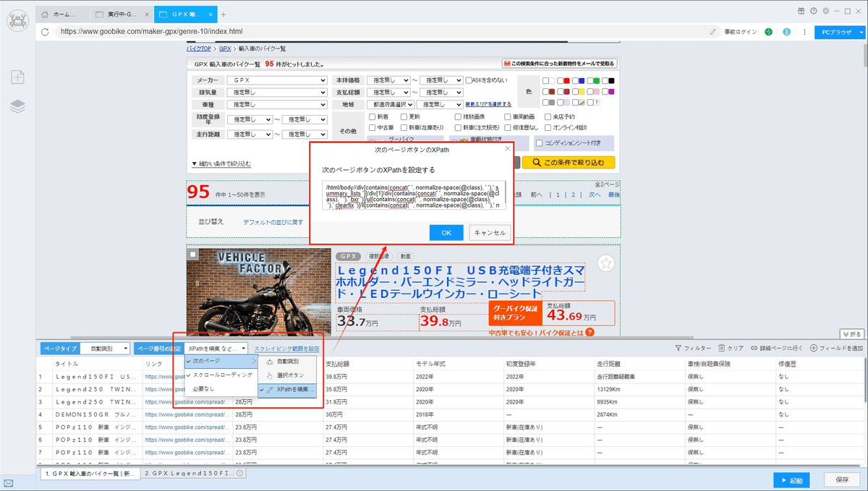
Task: Select the blue color swatch in 色 filter
Action: coord(582,81)
